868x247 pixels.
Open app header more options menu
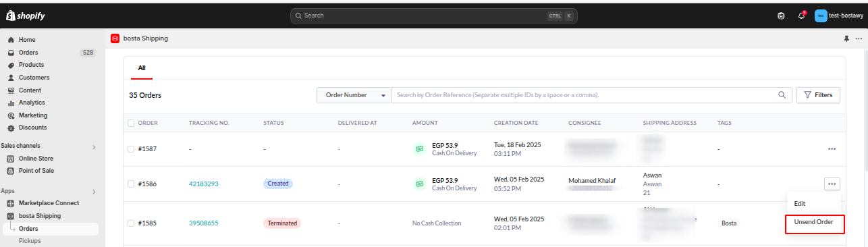pos(859,38)
